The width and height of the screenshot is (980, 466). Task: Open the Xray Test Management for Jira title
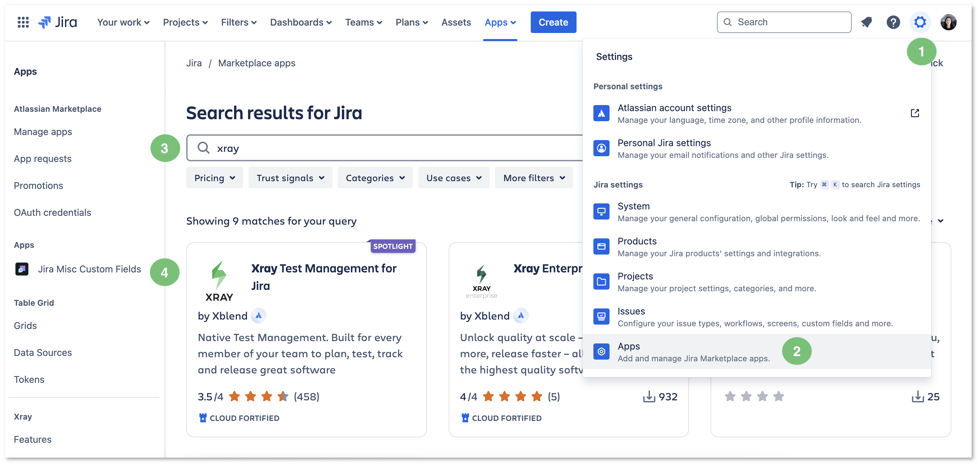[324, 277]
